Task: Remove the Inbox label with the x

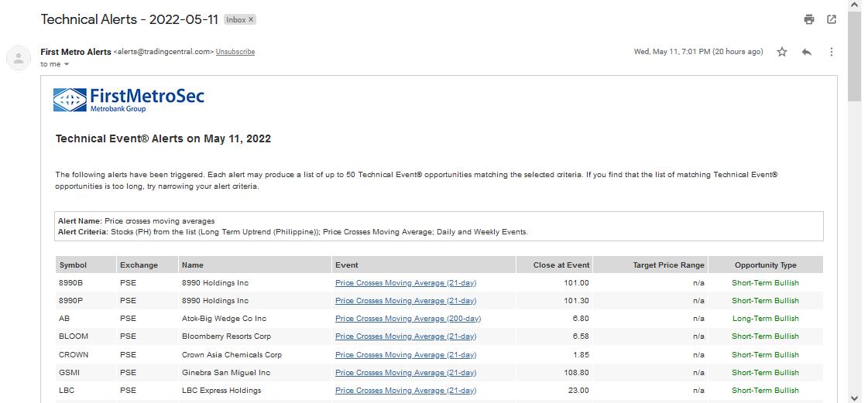Action: [250, 20]
